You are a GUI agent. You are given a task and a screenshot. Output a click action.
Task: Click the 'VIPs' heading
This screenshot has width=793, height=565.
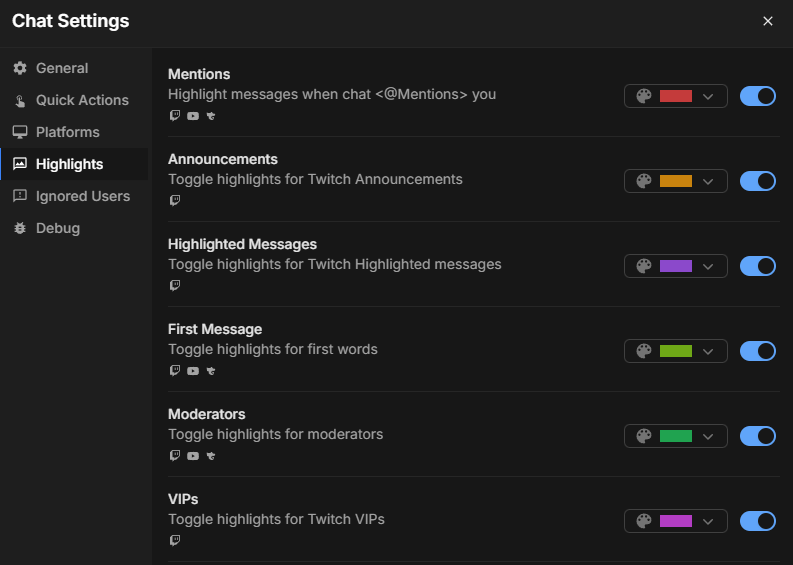183,499
